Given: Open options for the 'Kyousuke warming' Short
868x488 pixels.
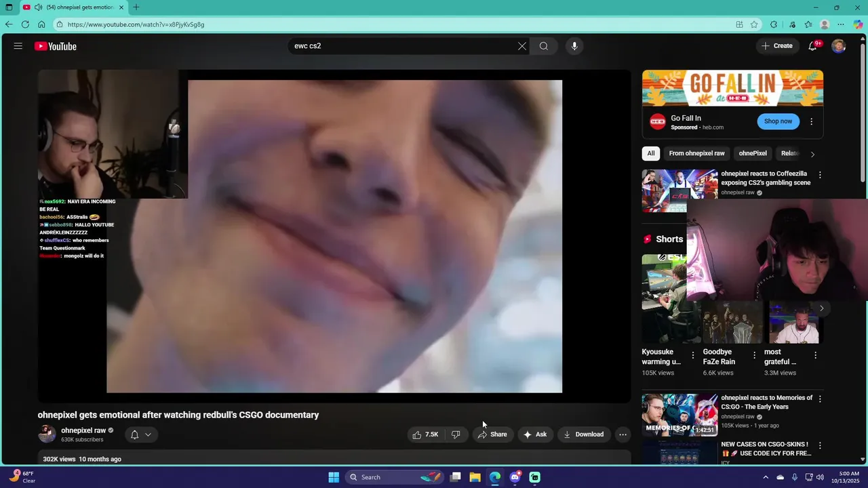Looking at the screenshot, I should click(692, 355).
